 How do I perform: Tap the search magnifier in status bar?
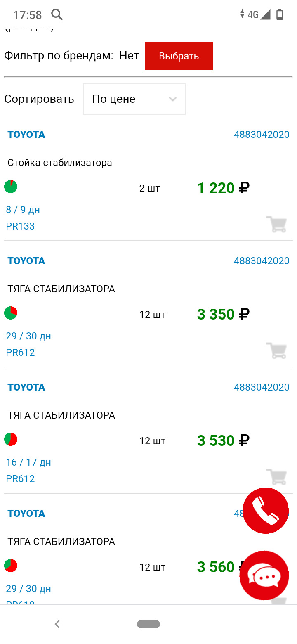click(57, 15)
